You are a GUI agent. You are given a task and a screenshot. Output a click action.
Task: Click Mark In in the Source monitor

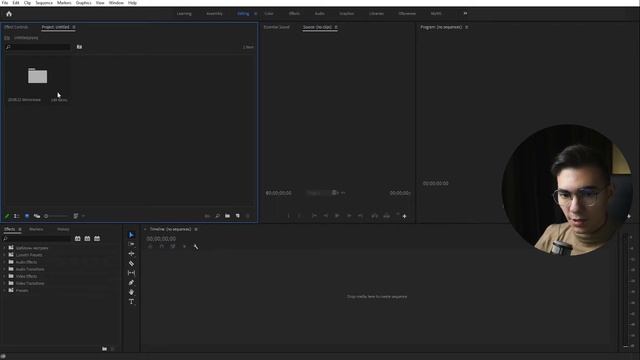coord(289,216)
